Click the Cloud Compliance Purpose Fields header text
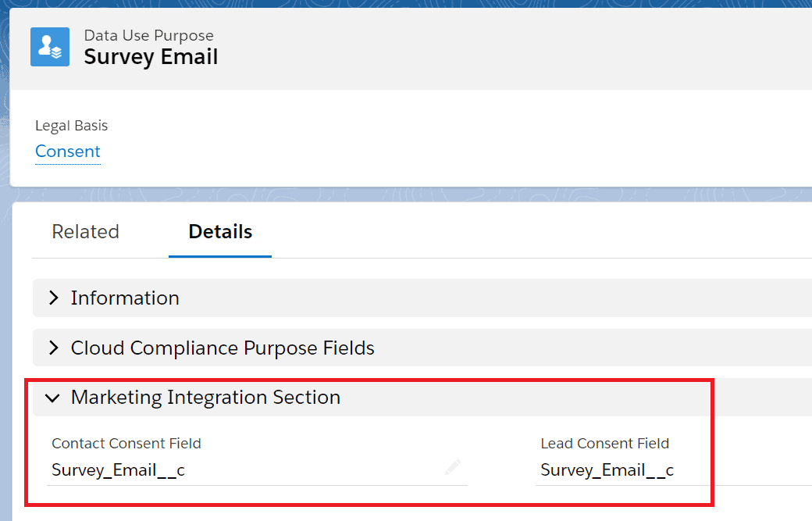 [x=222, y=348]
